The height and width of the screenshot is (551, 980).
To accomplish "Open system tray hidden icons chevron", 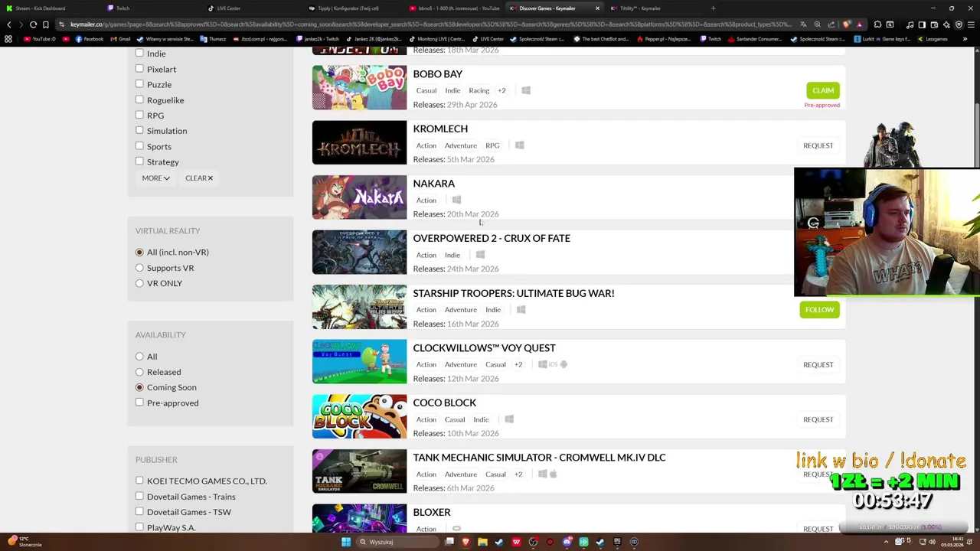I will [x=886, y=542].
